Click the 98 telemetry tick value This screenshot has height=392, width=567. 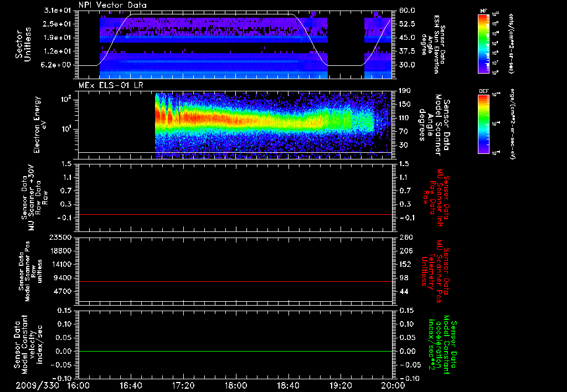(x=404, y=278)
